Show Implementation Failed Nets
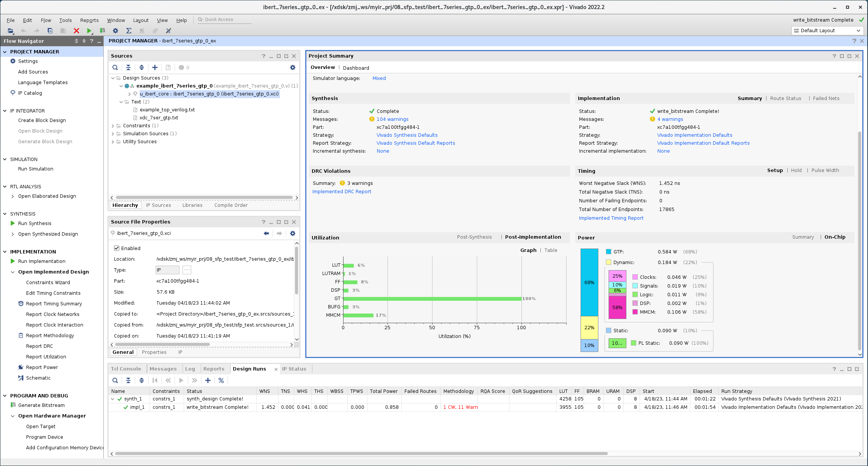This screenshot has height=466, width=868. (826, 99)
